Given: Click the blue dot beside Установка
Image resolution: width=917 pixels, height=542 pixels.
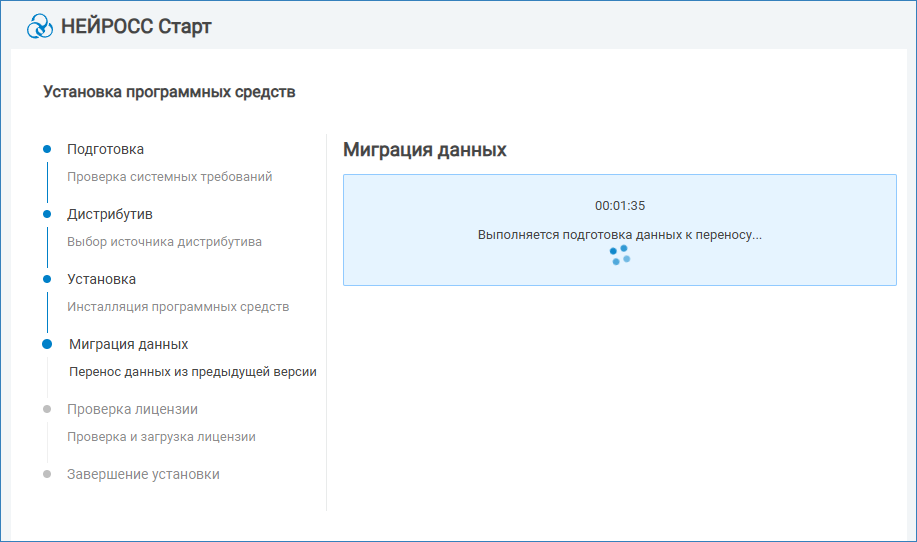Looking at the screenshot, I should click(47, 279).
